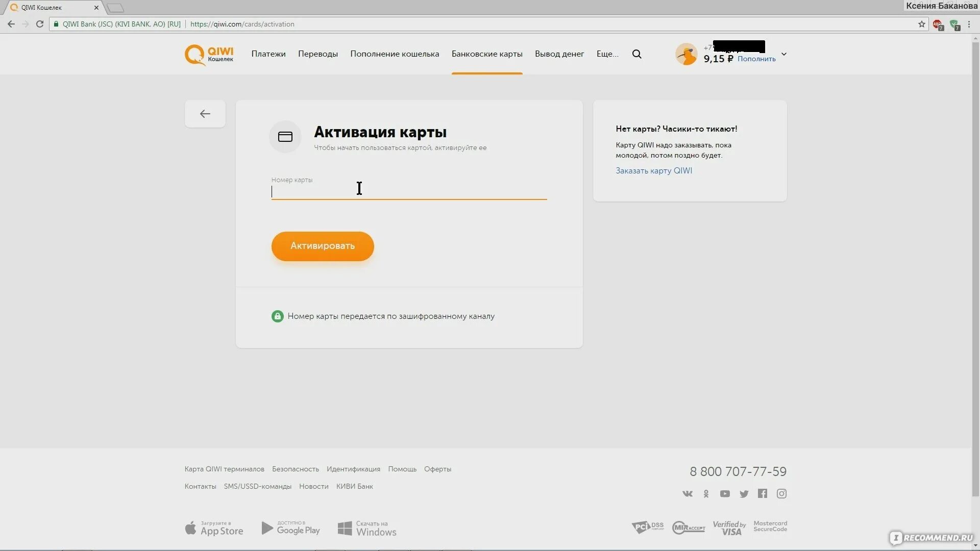Image resolution: width=980 pixels, height=551 pixels.
Task: Expand the account dropdown menu
Action: point(783,54)
